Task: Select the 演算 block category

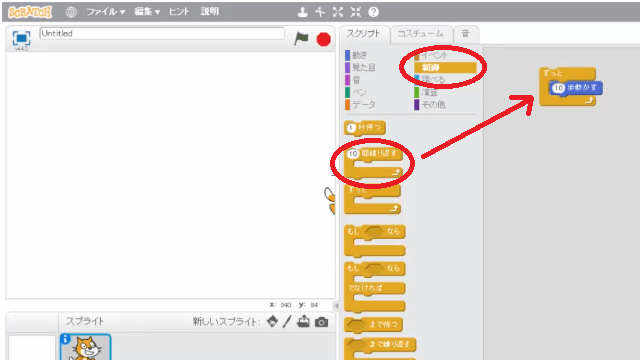Action: pyautogui.click(x=426, y=92)
